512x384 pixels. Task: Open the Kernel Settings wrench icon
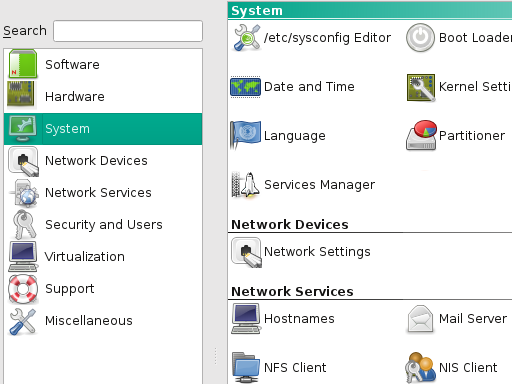coord(421,87)
